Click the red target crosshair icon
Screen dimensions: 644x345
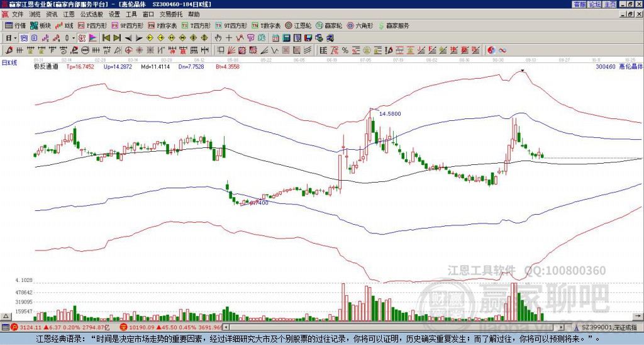tap(128, 50)
